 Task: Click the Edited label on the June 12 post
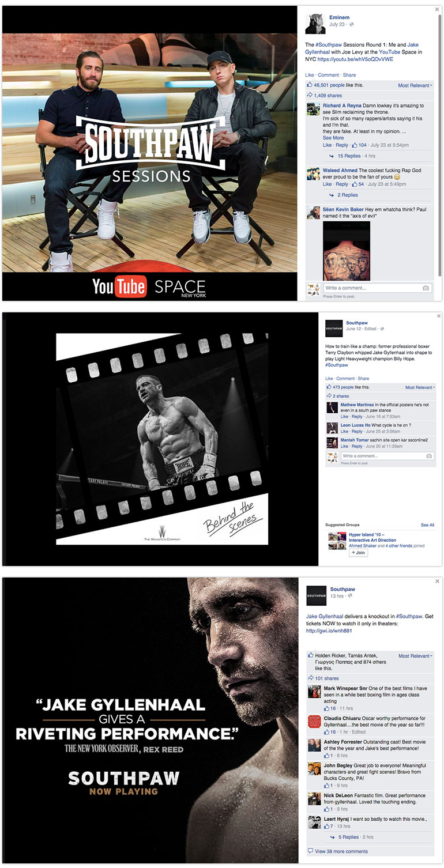pos(370,329)
